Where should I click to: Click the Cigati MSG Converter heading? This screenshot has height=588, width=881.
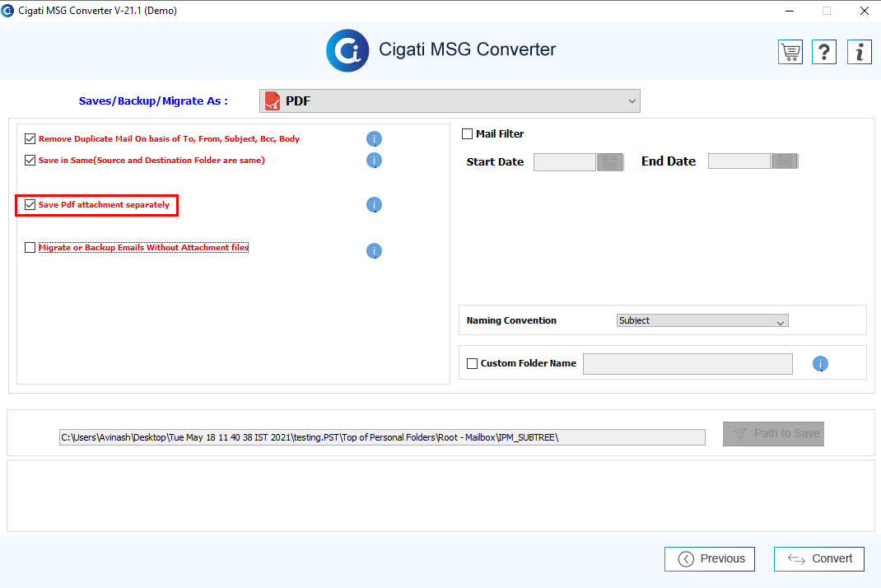click(468, 49)
